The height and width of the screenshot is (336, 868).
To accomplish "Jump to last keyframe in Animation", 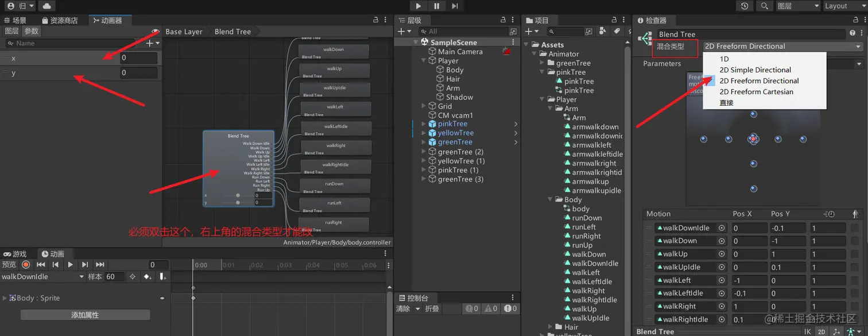I will pos(100,265).
